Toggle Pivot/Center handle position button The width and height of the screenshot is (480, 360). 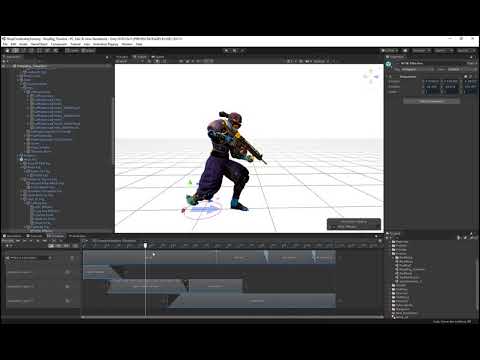point(72,51)
